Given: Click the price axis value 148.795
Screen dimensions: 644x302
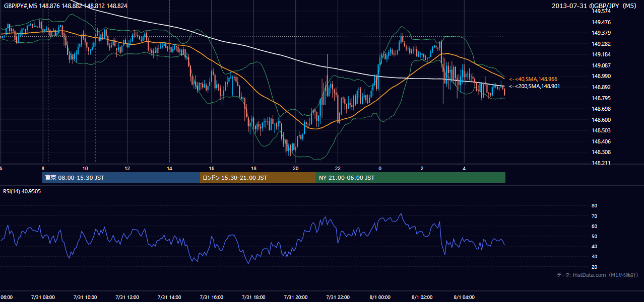Looking at the screenshot, I should point(602,98).
